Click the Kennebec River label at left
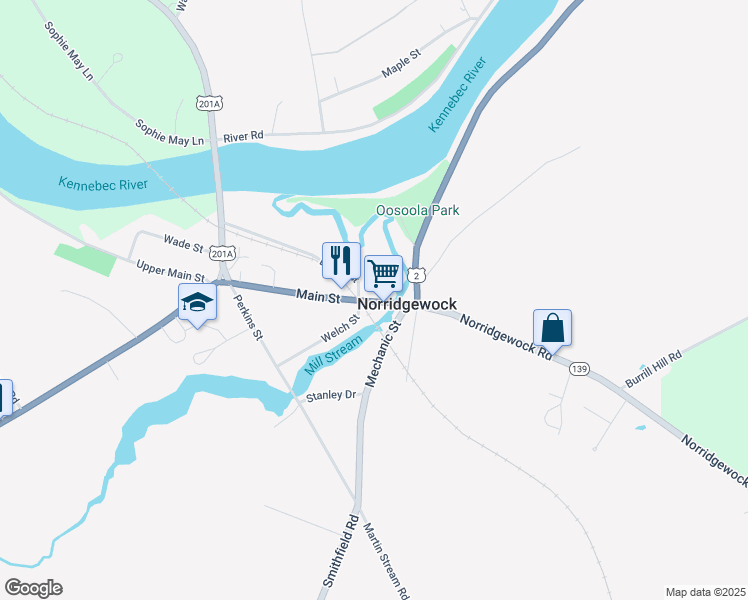 (x=103, y=184)
